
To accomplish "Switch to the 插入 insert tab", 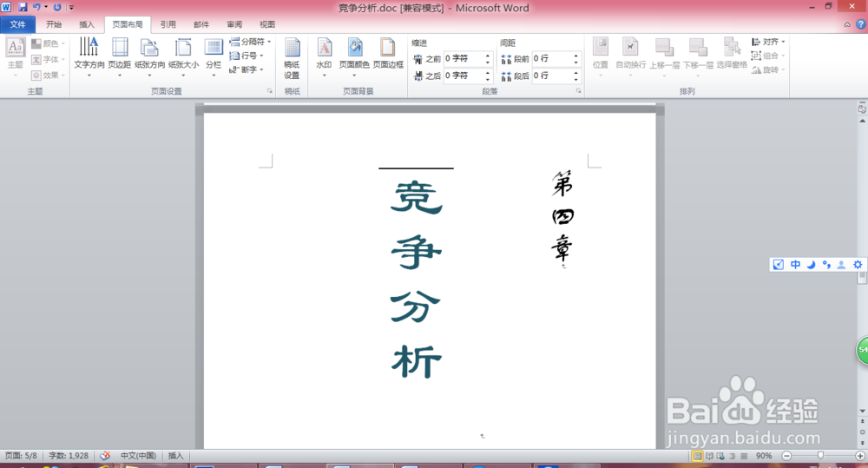I will (x=87, y=24).
